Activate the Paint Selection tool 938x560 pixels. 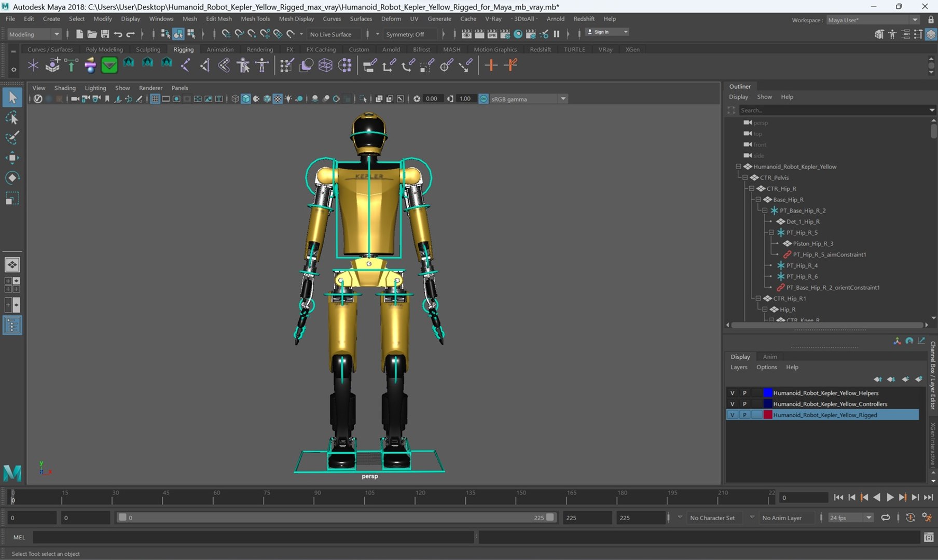[x=12, y=138]
